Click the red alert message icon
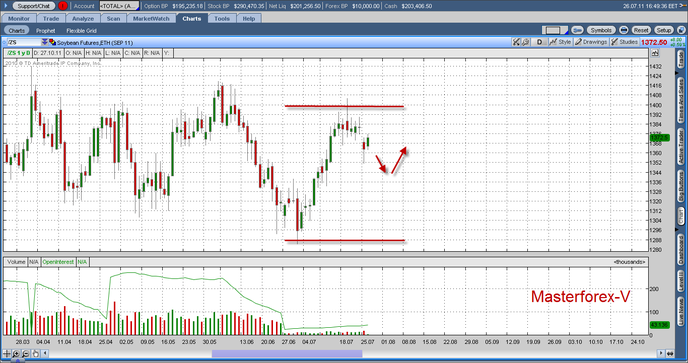 pyautogui.click(x=63, y=6)
